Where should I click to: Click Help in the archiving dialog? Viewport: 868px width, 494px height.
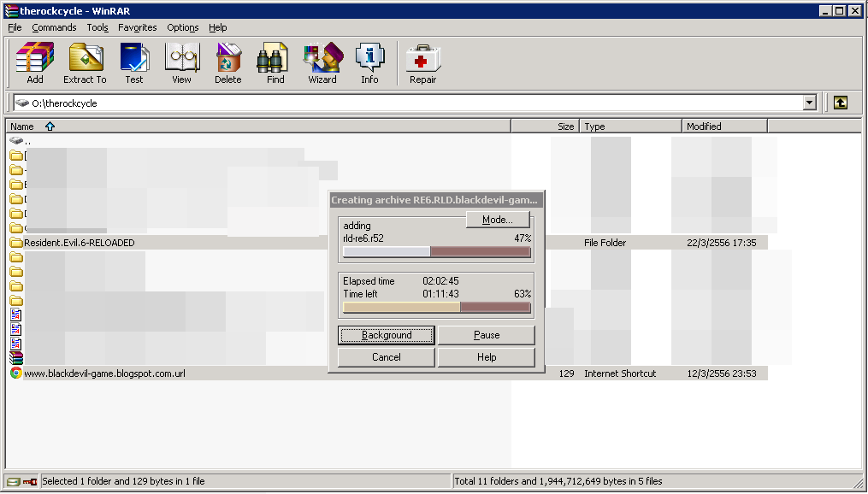[487, 357]
